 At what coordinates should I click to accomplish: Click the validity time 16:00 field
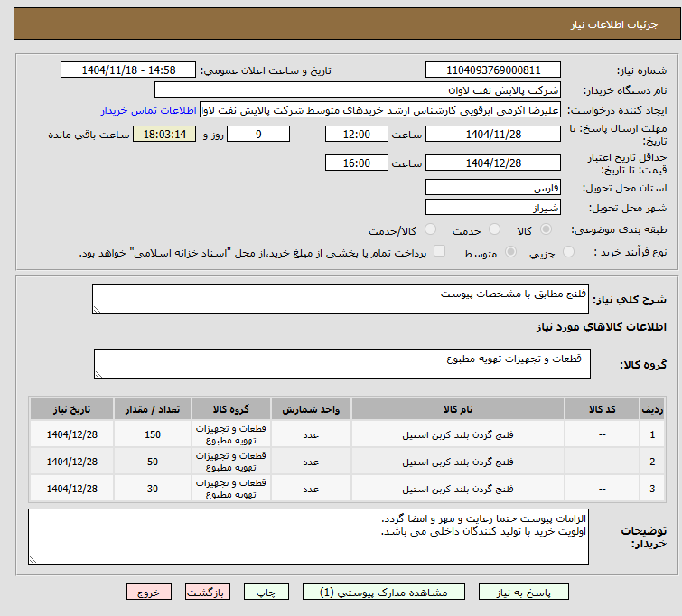(x=357, y=163)
